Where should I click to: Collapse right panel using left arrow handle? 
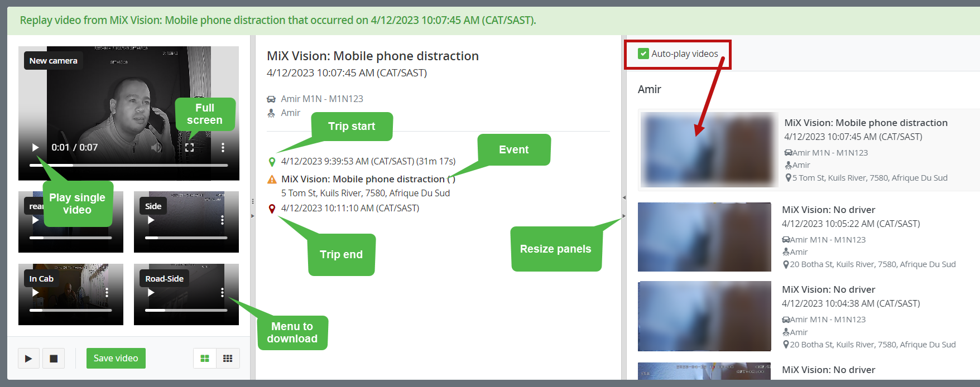[x=624, y=197]
